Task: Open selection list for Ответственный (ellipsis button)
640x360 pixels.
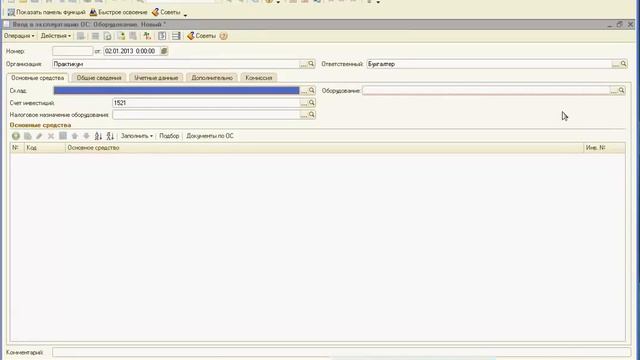Action: point(616,64)
